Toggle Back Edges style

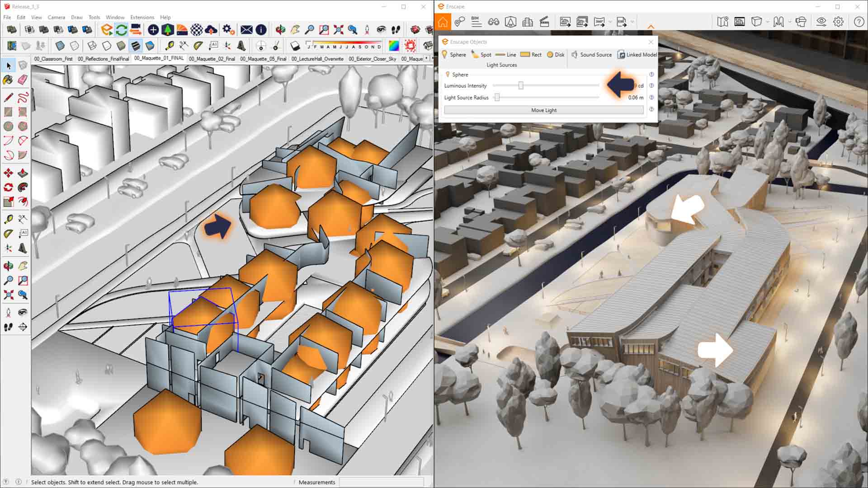click(x=74, y=46)
